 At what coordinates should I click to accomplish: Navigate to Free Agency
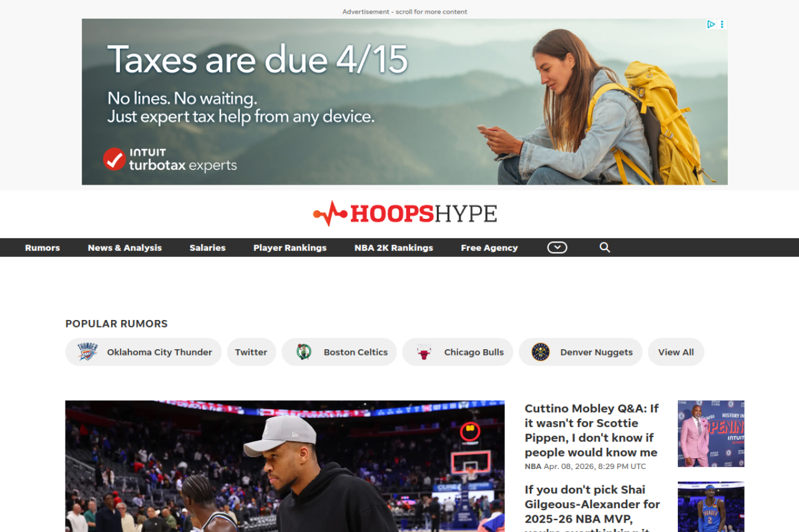(x=489, y=248)
